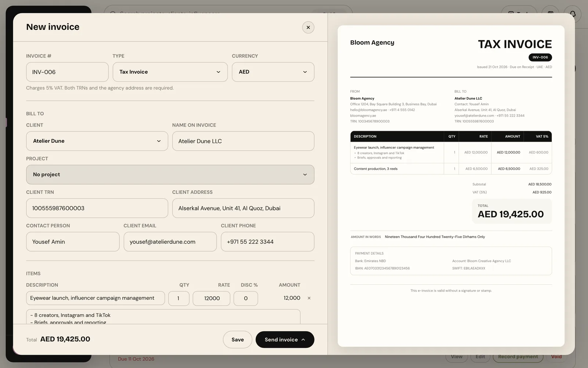
Task: Click the Save button
Action: (x=237, y=340)
